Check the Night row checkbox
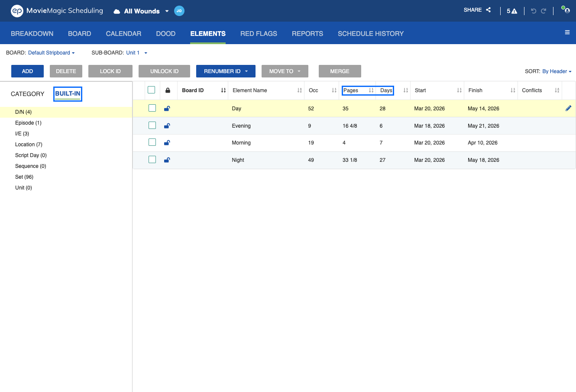The height and width of the screenshot is (392, 576). pyautogui.click(x=152, y=159)
